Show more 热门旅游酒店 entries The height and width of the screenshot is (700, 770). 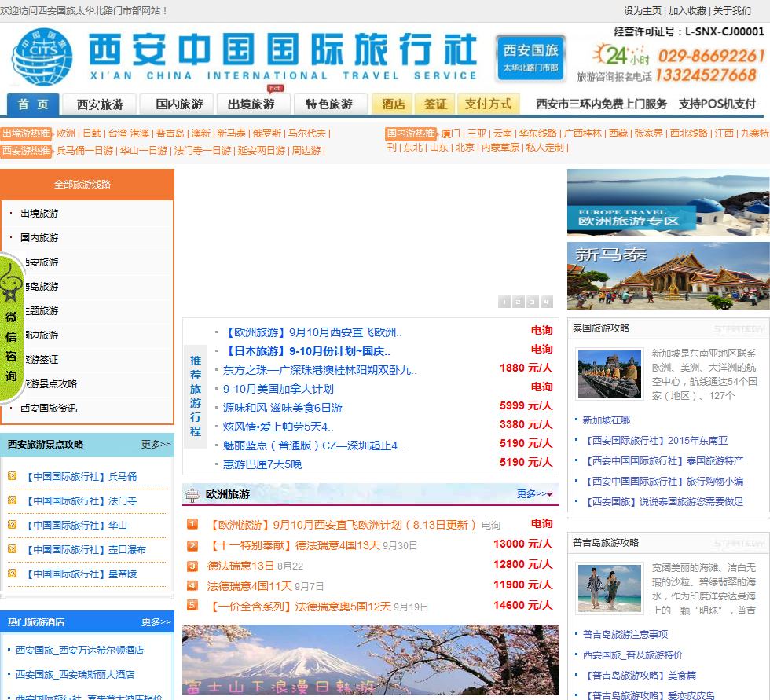click(156, 622)
